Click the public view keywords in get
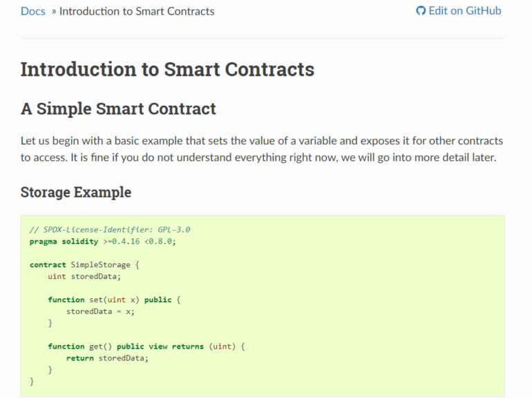Screen dimensions: 532x399 point(142,347)
